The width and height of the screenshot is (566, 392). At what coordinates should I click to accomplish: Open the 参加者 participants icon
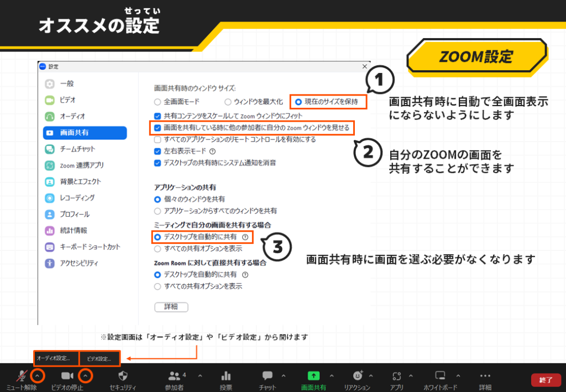pos(175,375)
